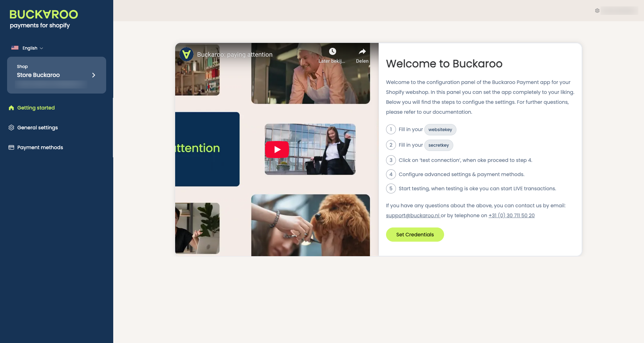Open settings via the top-right gear icon

point(597,11)
